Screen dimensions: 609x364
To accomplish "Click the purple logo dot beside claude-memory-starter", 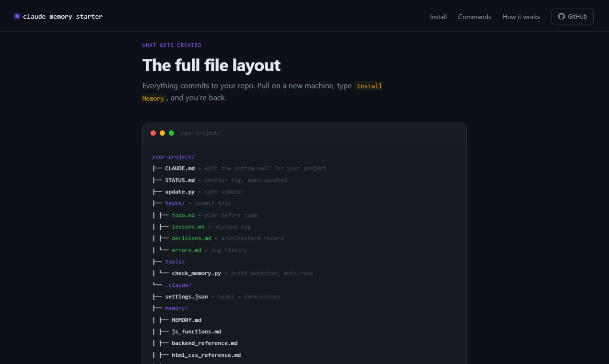I will point(17,16).
